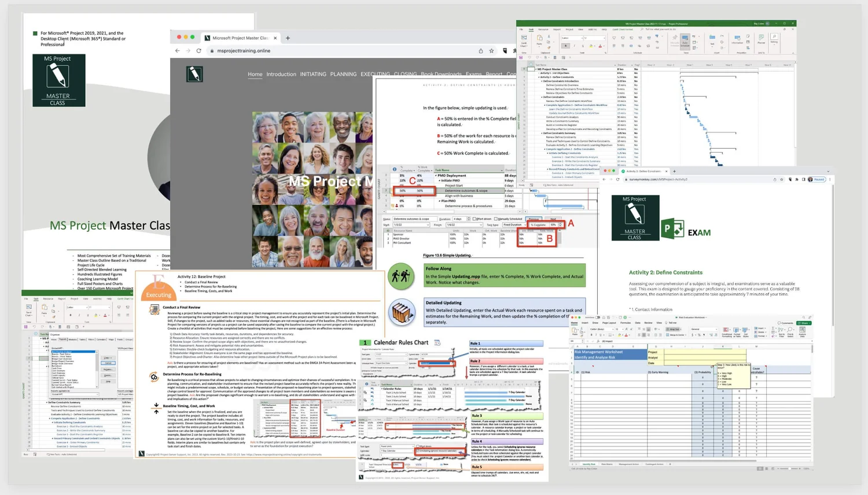Click the Auto Schedule icon in Project ribbon
868x495 pixels.
pos(685,41)
